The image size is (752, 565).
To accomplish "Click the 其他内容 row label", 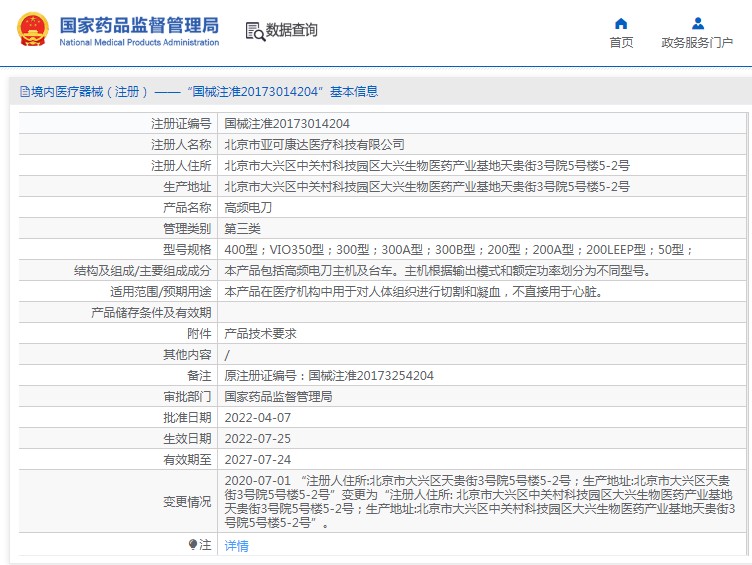I will point(187,354).
